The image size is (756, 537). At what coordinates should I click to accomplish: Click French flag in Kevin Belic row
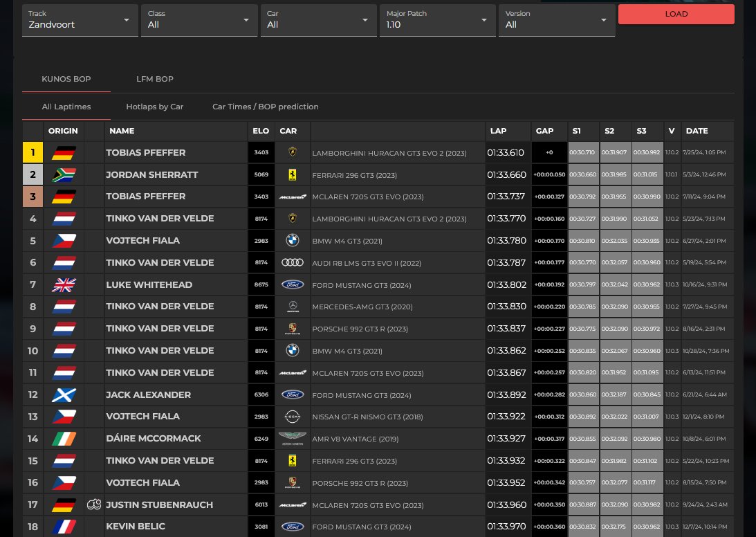coord(64,527)
